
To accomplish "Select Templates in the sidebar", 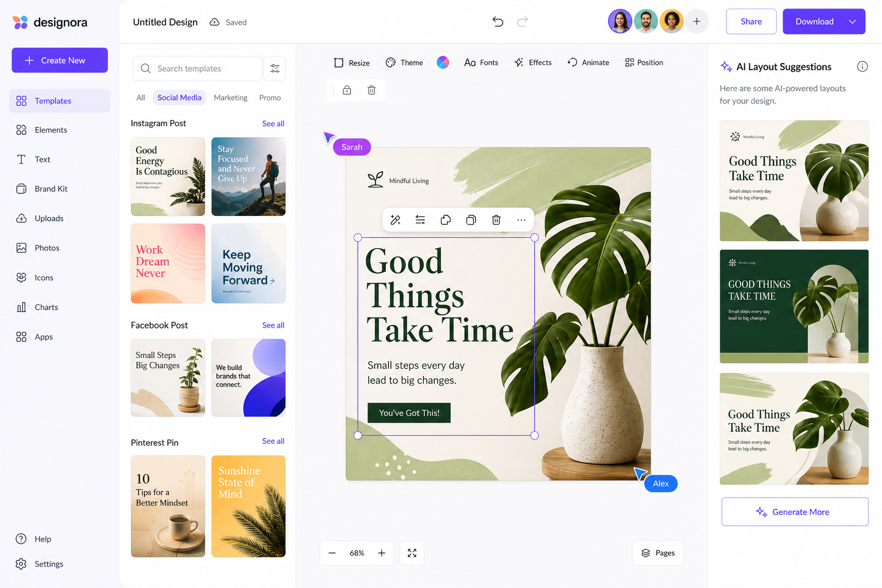I will [x=60, y=100].
